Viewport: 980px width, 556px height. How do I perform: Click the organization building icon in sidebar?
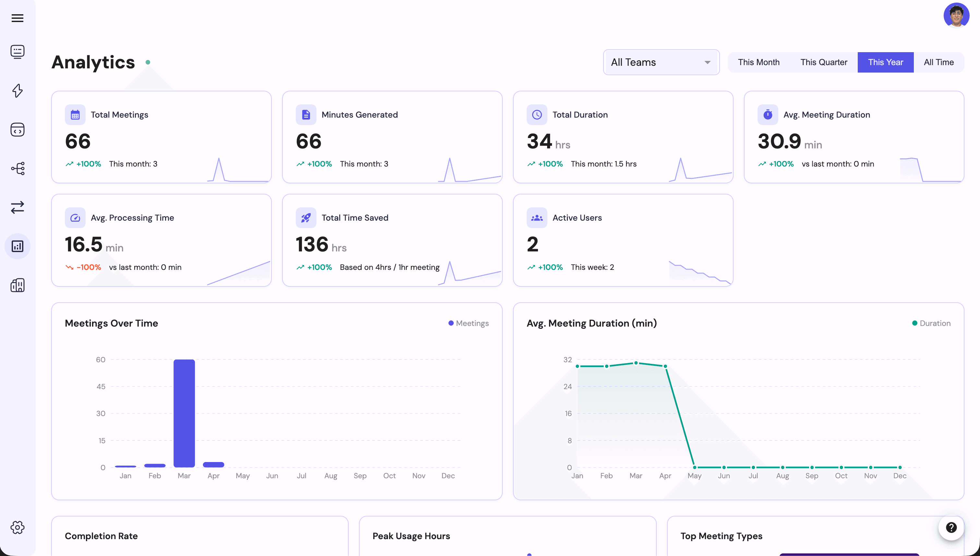[18, 285]
